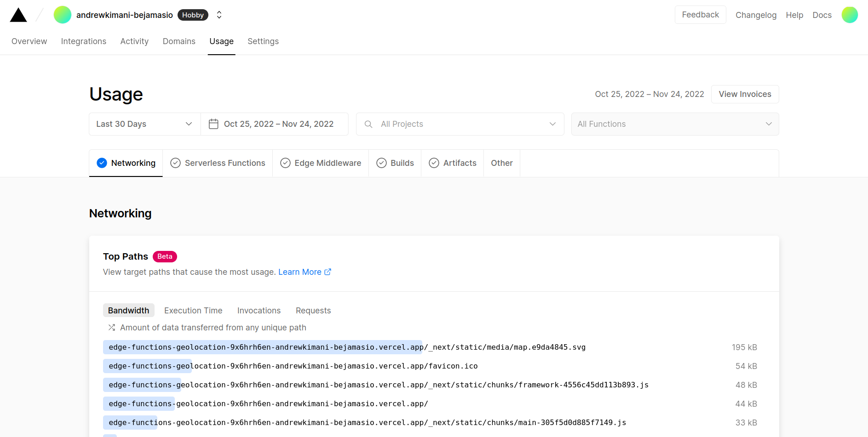This screenshot has height=437, width=868.
Task: Select the Usage tab
Action: tap(222, 41)
